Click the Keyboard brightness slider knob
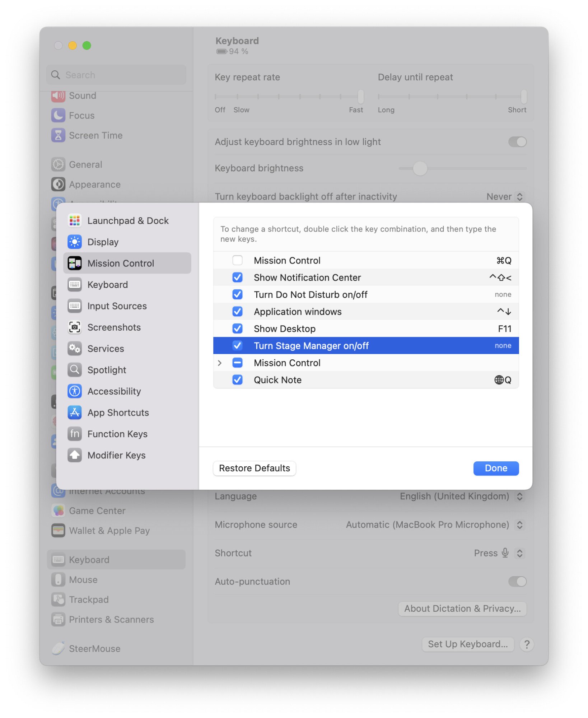The height and width of the screenshot is (718, 588). click(x=420, y=168)
